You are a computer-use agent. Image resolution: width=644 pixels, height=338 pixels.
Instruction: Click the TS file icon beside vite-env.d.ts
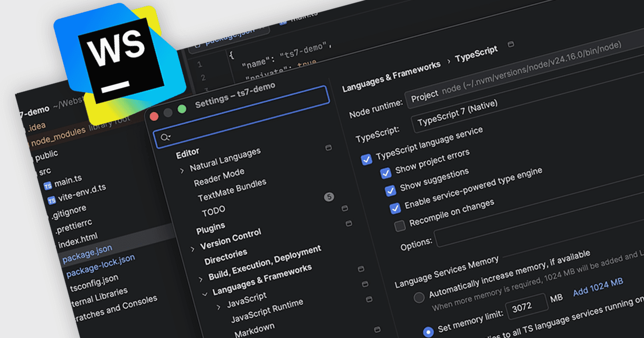coord(52,201)
